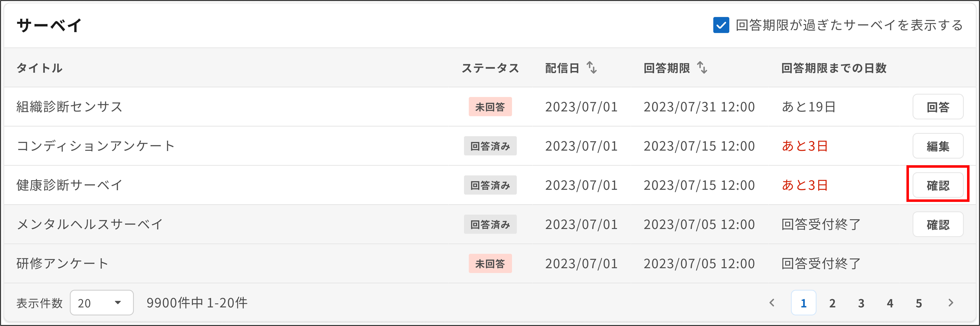Select page 5 in pagination
This screenshot has height=326, width=980.
919,303
